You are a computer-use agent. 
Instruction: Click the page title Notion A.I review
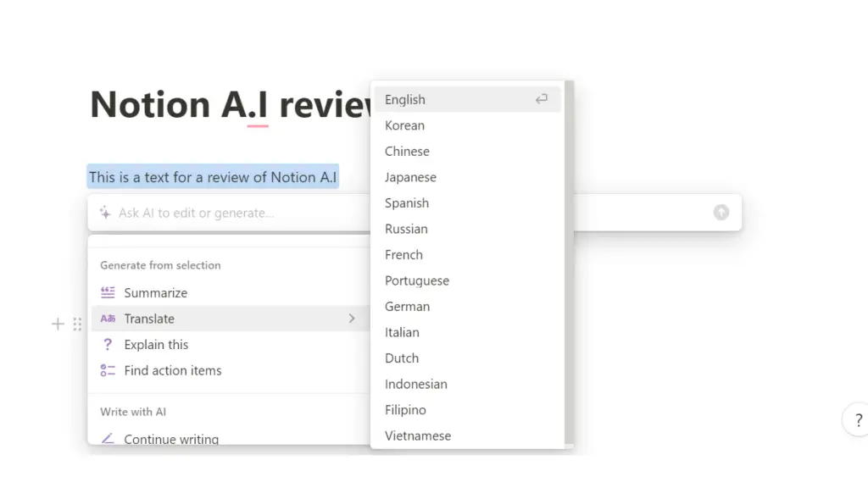pyautogui.click(x=231, y=104)
